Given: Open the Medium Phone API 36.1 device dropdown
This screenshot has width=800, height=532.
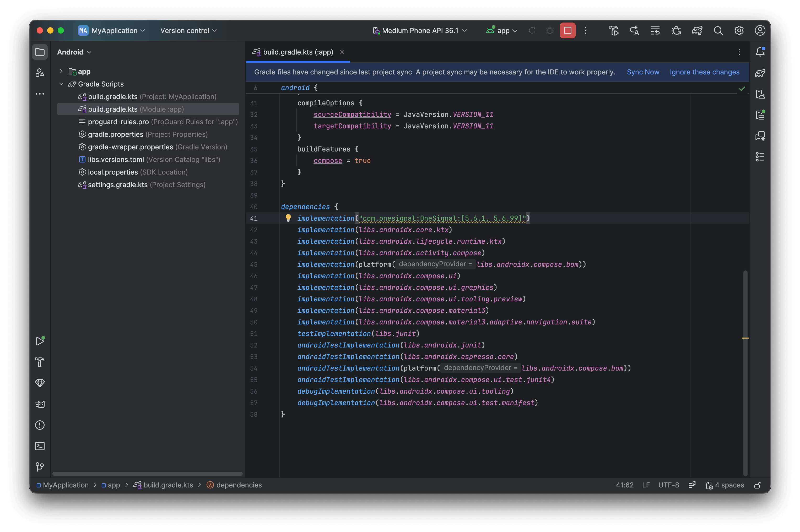Looking at the screenshot, I should (x=420, y=31).
